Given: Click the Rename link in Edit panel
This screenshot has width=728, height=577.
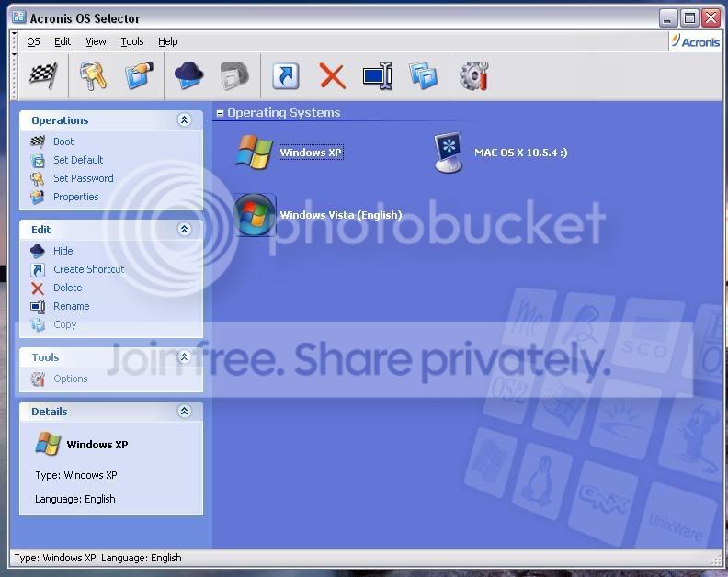Looking at the screenshot, I should click(x=72, y=306).
